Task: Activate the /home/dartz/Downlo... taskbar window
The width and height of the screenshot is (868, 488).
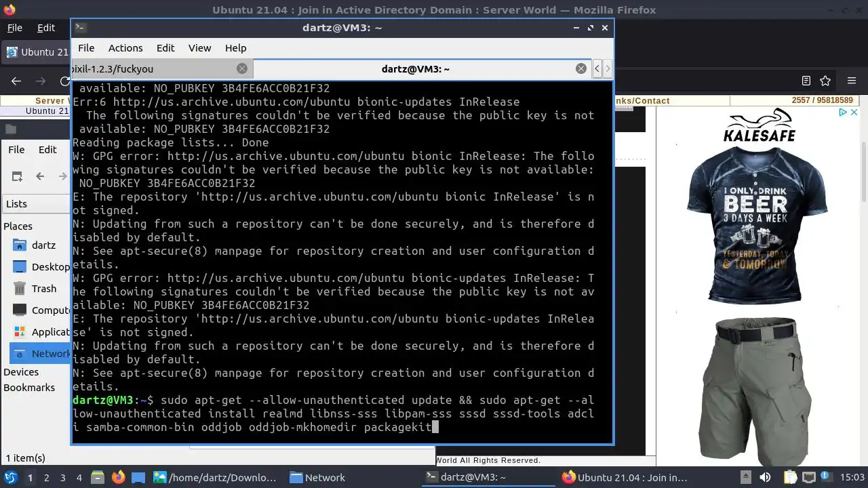Action: tap(216, 478)
